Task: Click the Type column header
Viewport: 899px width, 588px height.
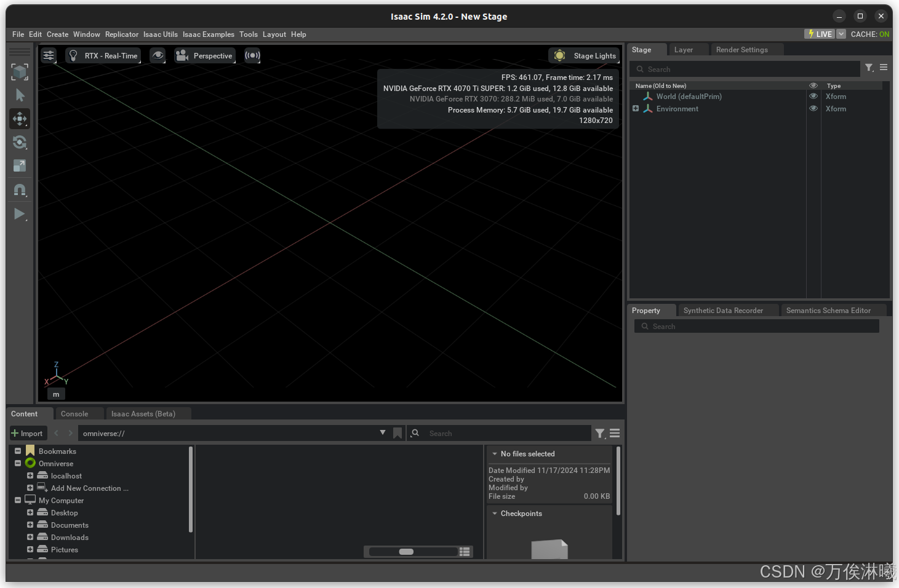Action: pos(833,86)
